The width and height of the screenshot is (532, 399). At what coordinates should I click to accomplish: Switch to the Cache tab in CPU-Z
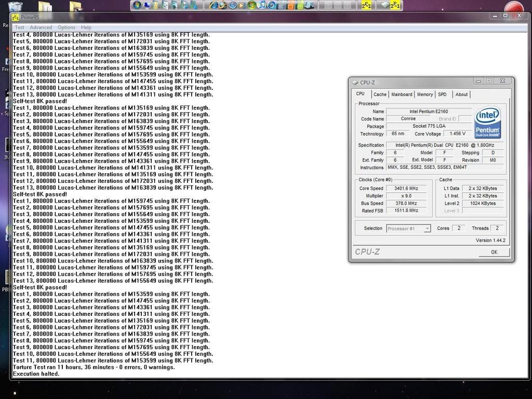tap(380, 95)
